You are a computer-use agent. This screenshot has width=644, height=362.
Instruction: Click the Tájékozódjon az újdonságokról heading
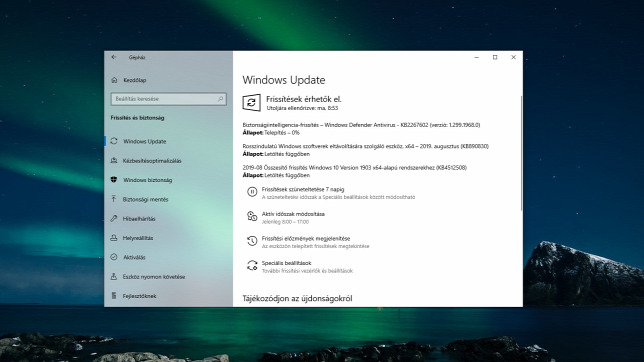(297, 299)
